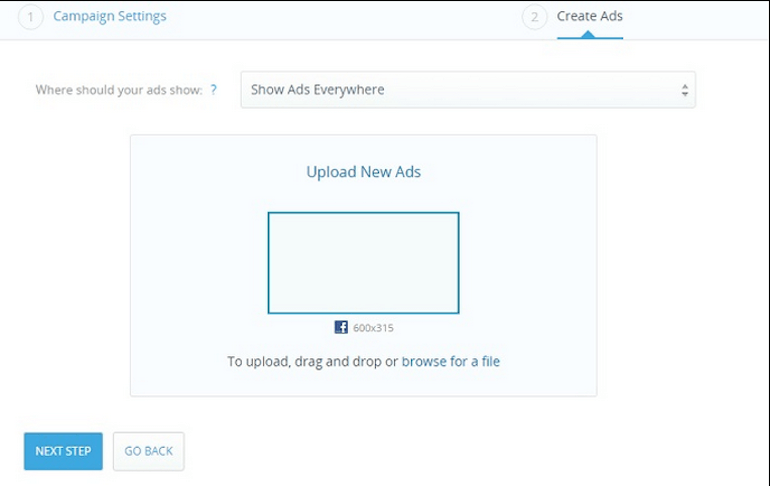Image resolution: width=770 pixels, height=486 pixels.
Task: Select the Create Ads step tab
Action: [589, 16]
